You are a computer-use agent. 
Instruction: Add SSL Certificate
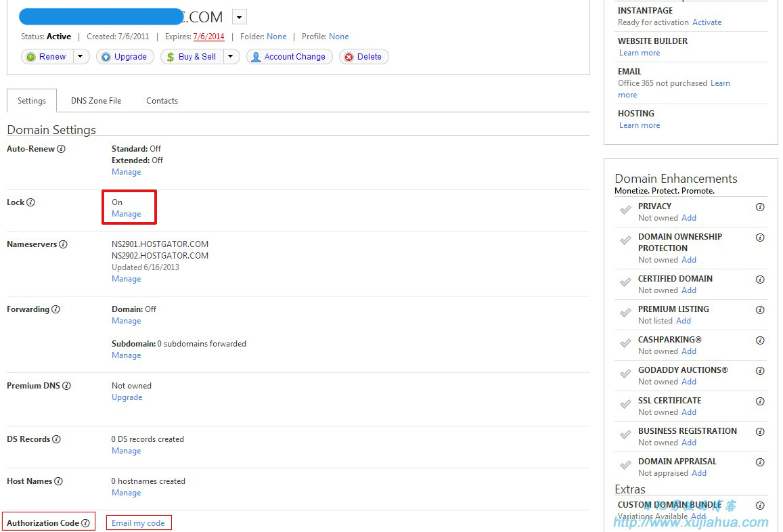(689, 412)
